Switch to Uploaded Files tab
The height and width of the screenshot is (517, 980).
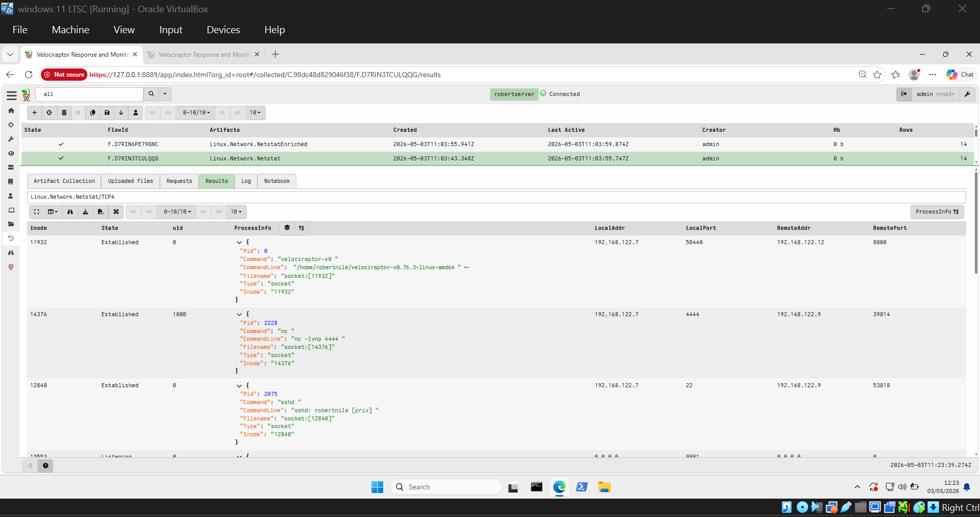[130, 181]
